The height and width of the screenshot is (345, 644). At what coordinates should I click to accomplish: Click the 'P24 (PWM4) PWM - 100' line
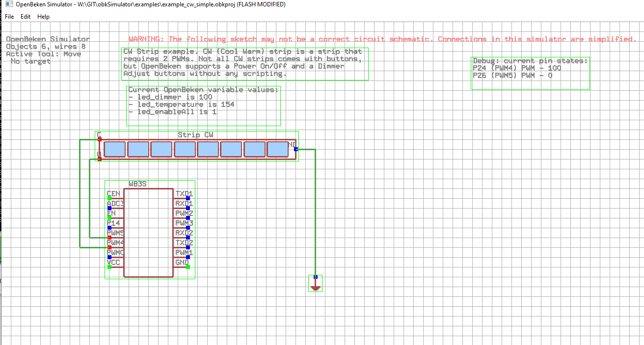coord(517,68)
